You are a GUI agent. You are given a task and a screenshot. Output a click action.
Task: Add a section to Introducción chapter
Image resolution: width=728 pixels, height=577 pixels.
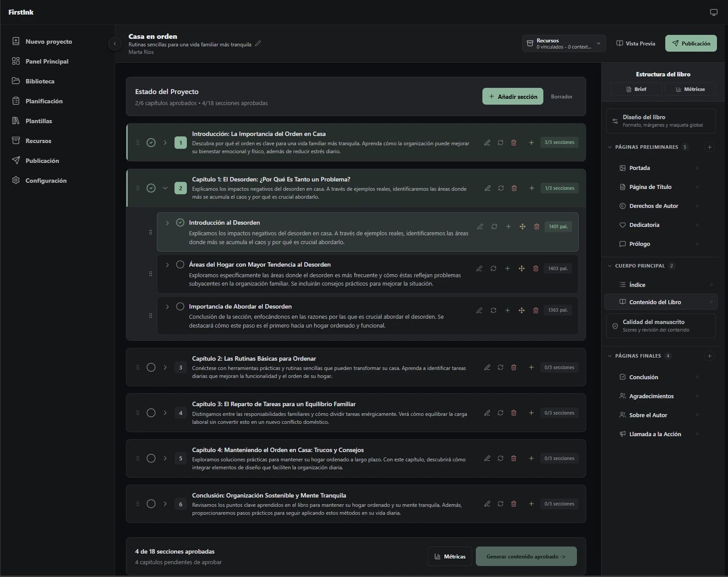point(531,143)
